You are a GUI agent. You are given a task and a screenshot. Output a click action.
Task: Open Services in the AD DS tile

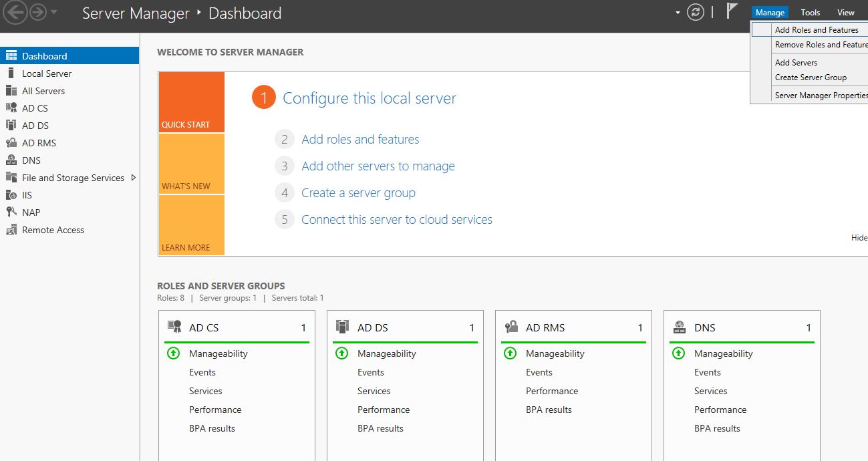point(374,391)
